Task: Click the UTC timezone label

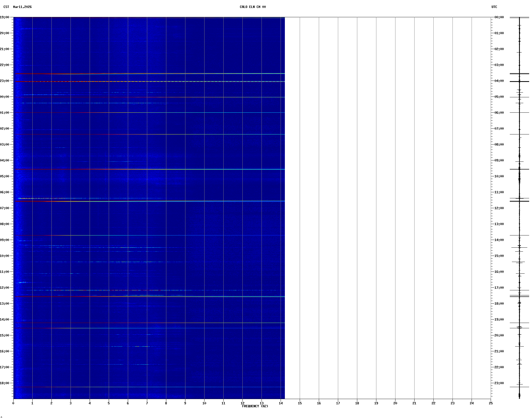Action: pos(494,7)
